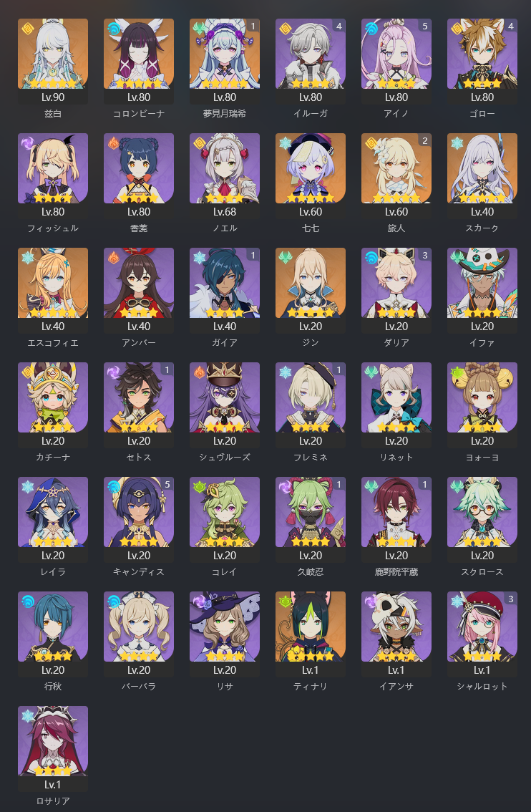Click the イルーガ character portrait
This screenshot has width=531, height=812.
pos(311,54)
